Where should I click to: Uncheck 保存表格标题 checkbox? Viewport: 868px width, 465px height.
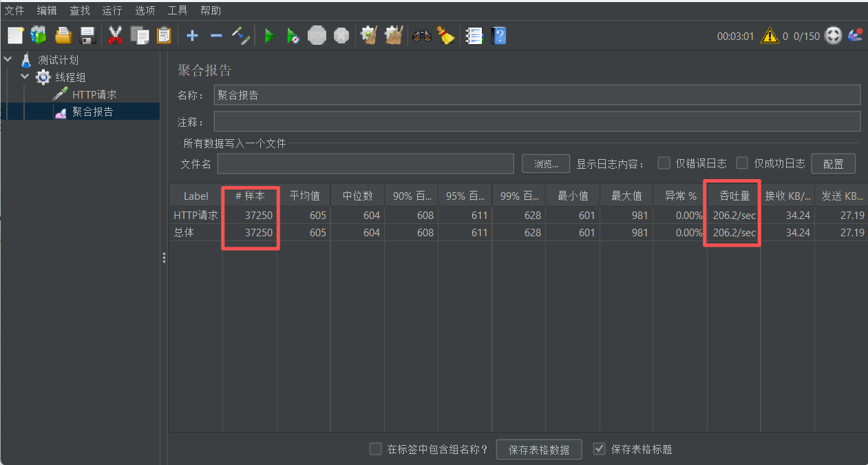point(599,448)
